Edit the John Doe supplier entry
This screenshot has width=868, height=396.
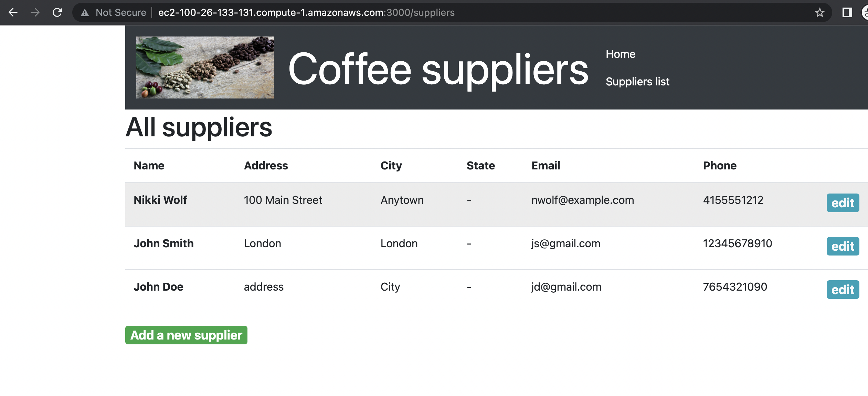[x=843, y=290]
